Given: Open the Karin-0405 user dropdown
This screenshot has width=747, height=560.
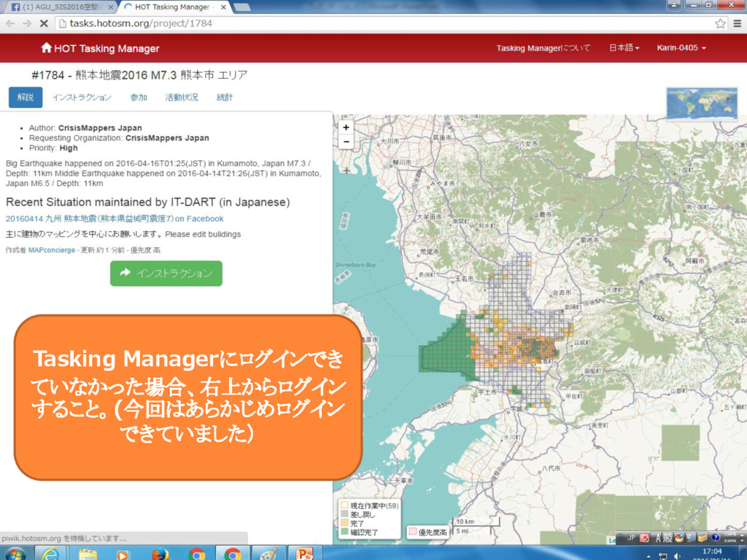Looking at the screenshot, I should [681, 47].
